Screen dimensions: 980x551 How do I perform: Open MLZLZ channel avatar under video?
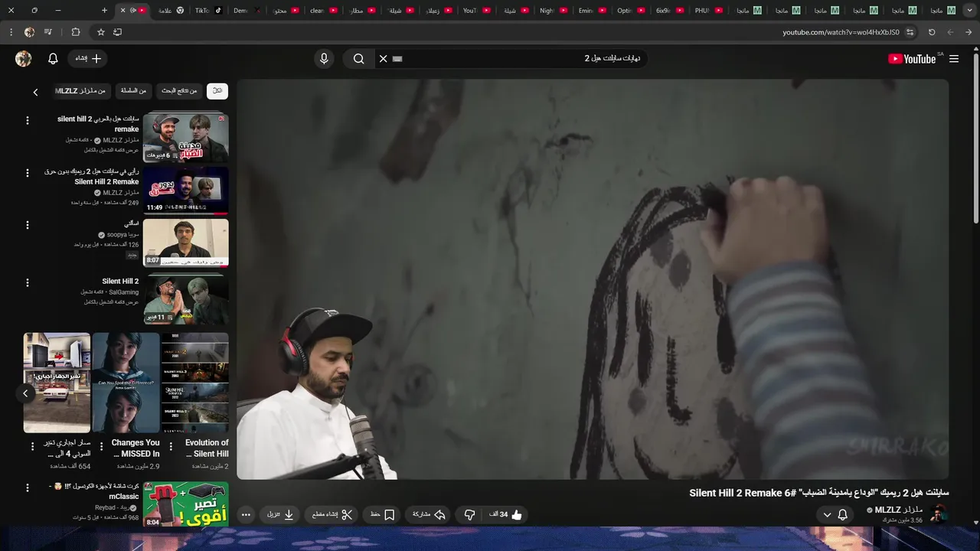[x=938, y=514]
